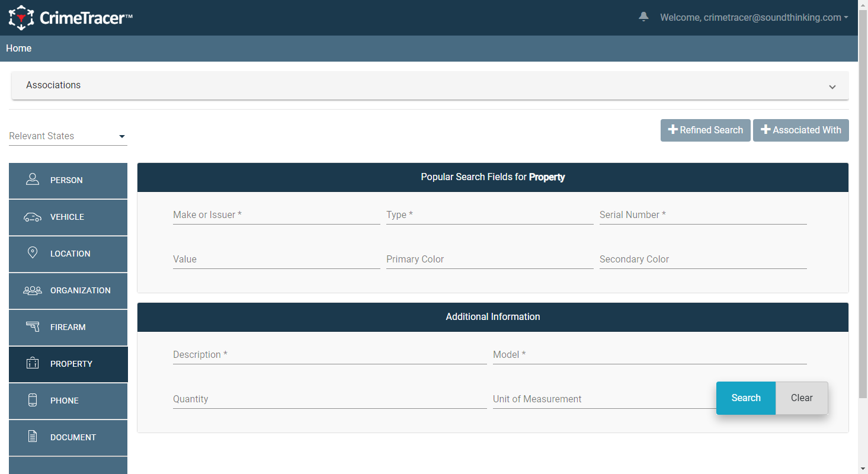This screenshot has height=474, width=868.
Task: Select the Phone icon in the sidebar
Action: (33, 400)
